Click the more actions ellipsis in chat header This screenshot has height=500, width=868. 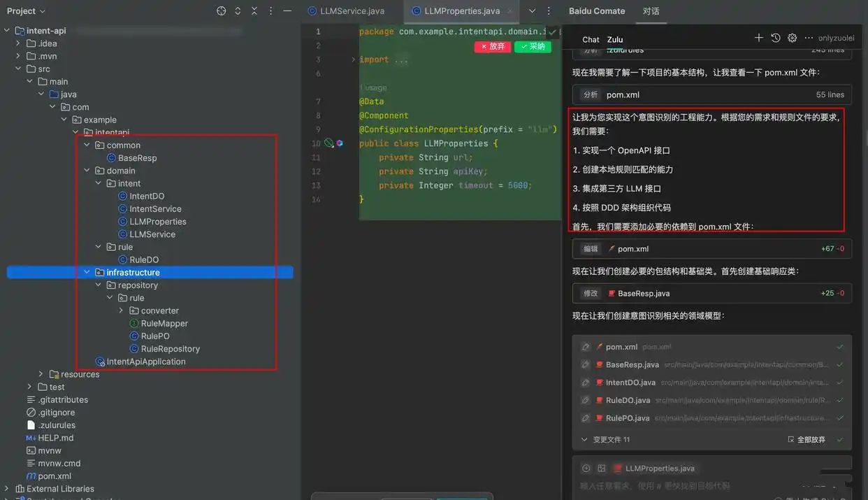pos(809,38)
